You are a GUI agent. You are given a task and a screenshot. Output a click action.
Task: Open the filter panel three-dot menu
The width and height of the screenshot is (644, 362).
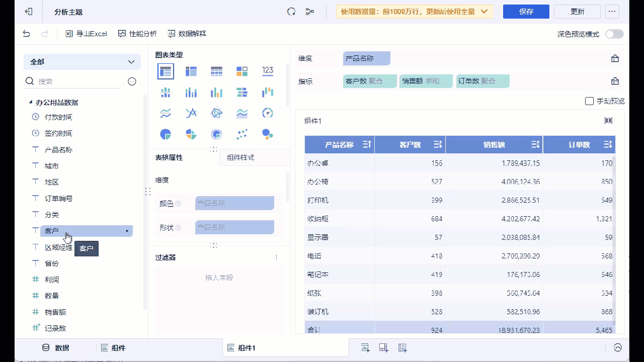tap(276, 257)
